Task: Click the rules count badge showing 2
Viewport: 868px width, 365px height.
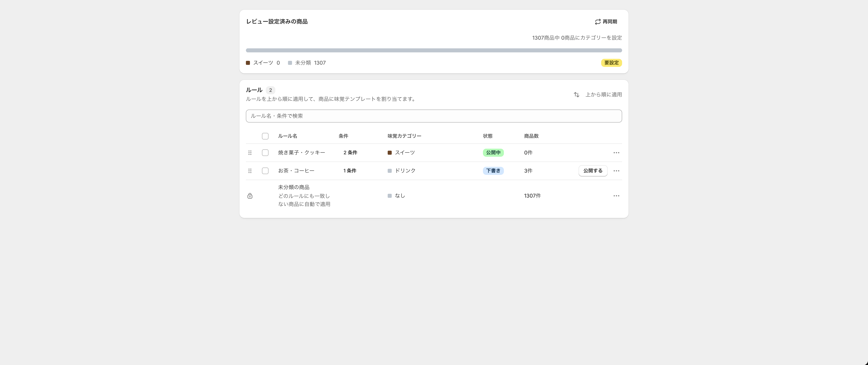Action: [x=270, y=90]
